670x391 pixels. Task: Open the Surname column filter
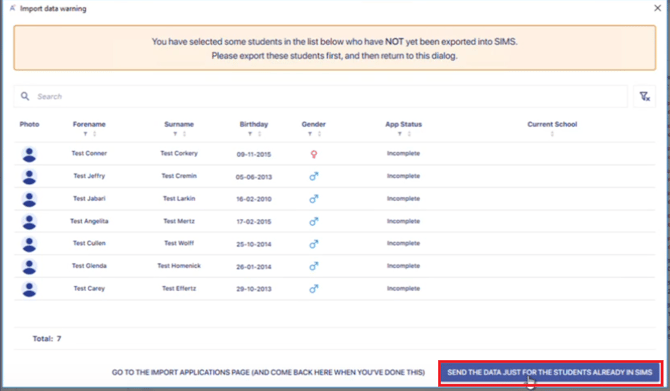click(175, 134)
